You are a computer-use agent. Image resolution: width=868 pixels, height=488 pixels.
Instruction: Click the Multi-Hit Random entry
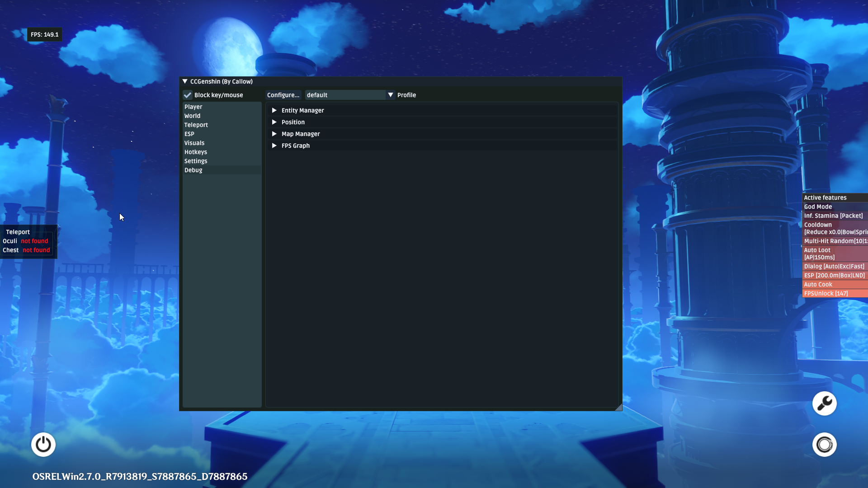click(x=835, y=241)
